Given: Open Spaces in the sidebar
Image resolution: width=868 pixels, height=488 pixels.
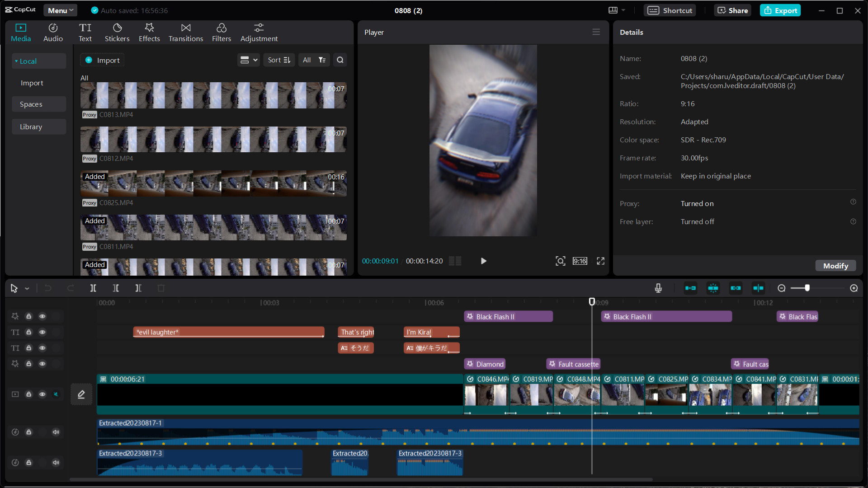Looking at the screenshot, I should coord(39,104).
